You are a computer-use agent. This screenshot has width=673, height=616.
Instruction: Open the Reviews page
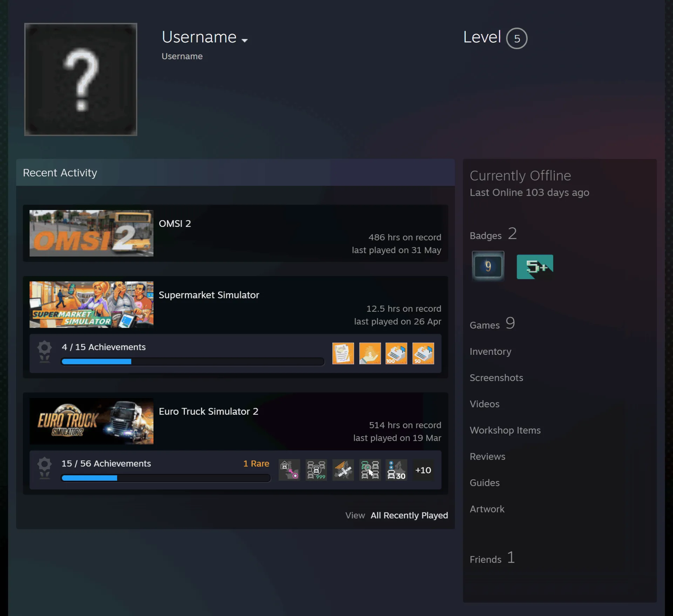click(x=487, y=456)
